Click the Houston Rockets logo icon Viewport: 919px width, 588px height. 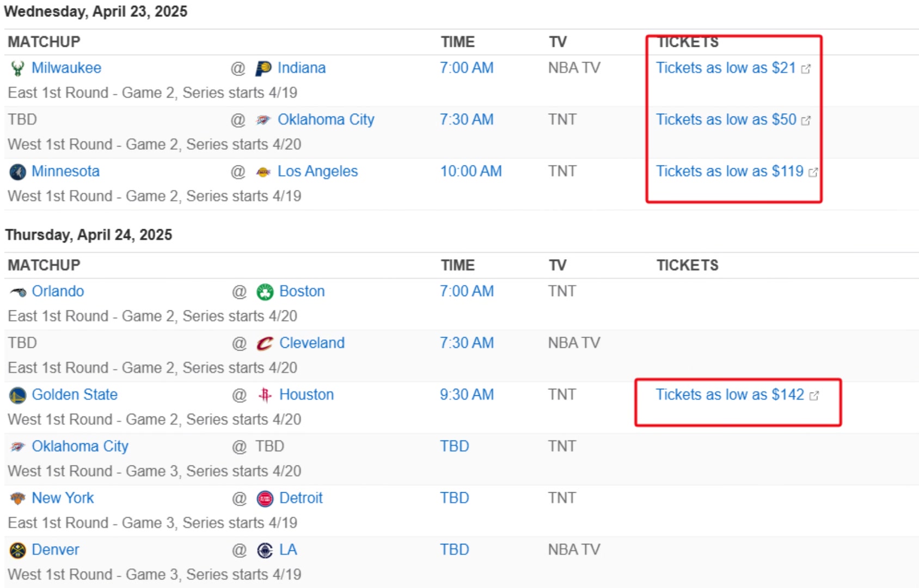(265, 395)
